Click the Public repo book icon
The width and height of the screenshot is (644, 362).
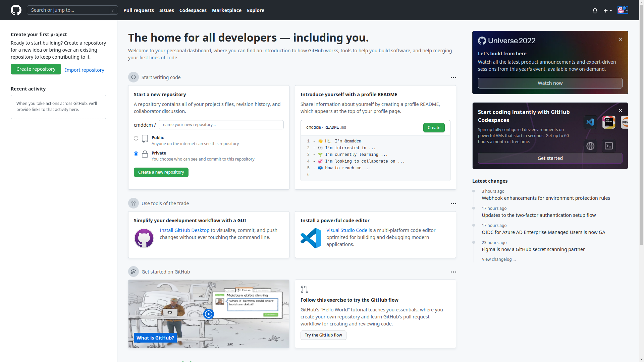(145, 138)
